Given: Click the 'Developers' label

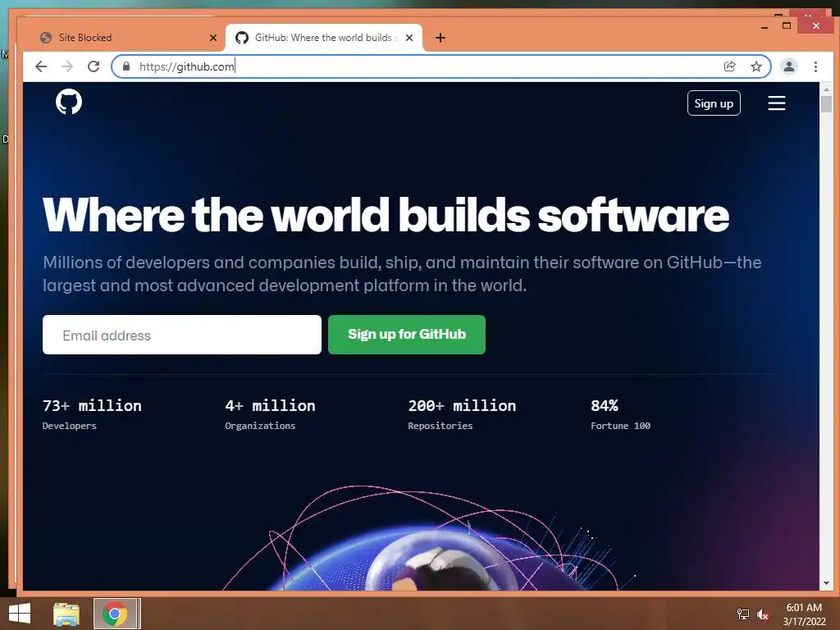Looking at the screenshot, I should pos(69,426).
